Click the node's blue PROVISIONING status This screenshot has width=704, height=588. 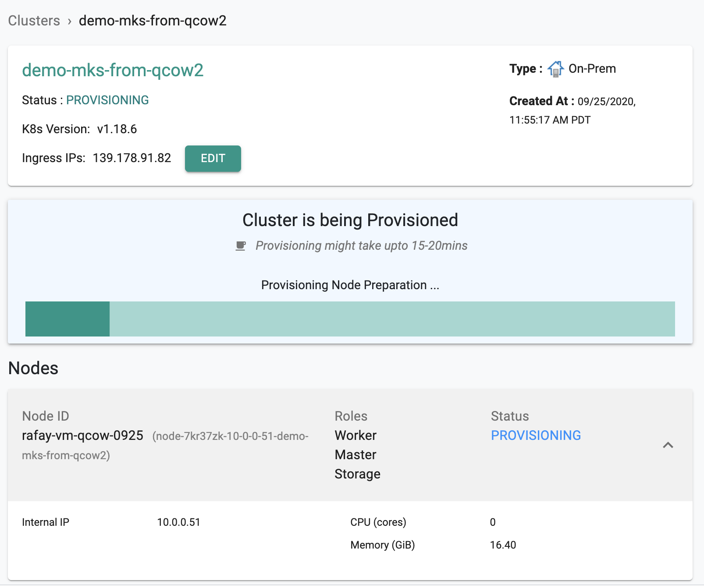click(x=536, y=435)
